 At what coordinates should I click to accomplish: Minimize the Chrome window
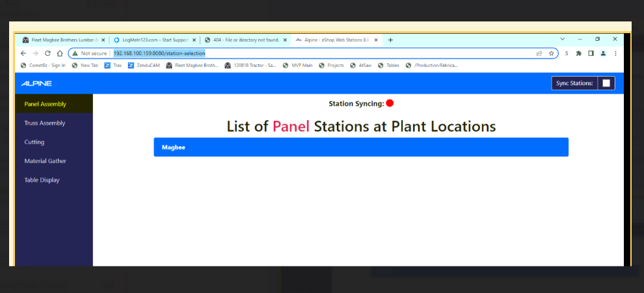580,39
